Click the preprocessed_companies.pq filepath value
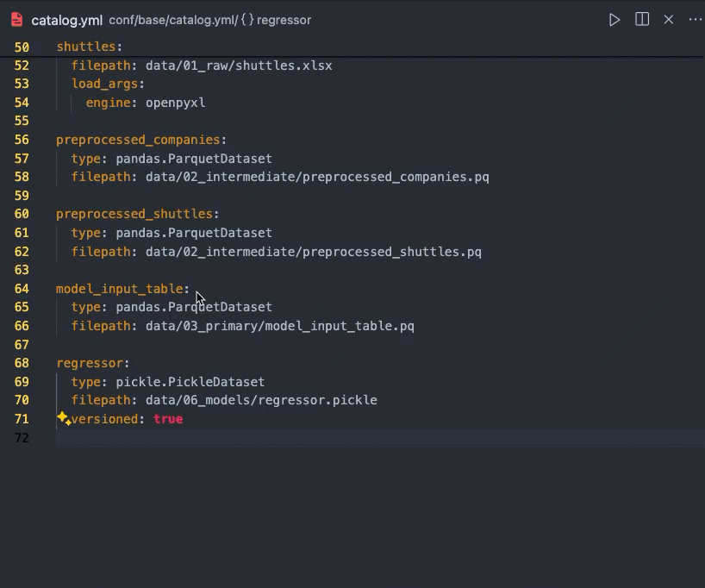The width and height of the screenshot is (705, 588). [x=317, y=177]
